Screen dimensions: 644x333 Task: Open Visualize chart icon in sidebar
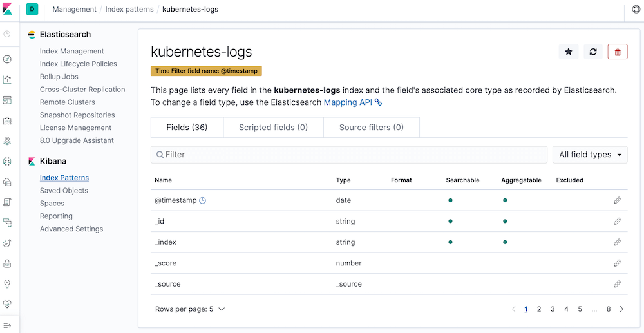click(7, 80)
